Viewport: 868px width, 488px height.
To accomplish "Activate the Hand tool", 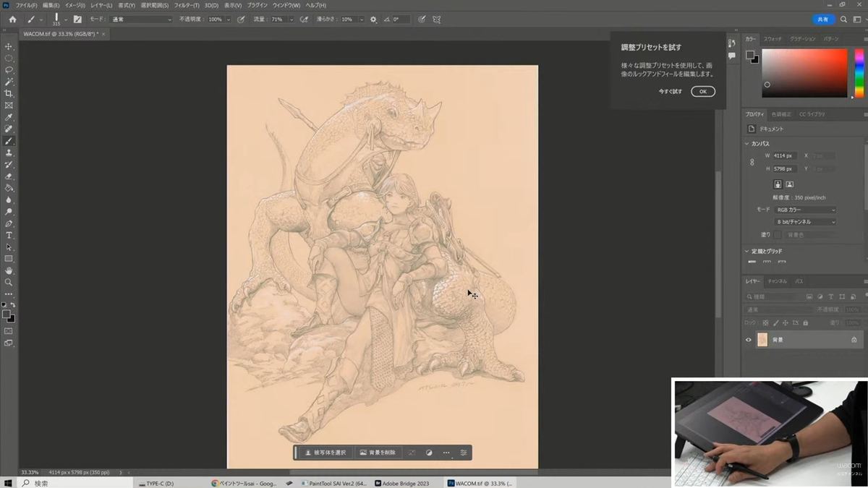I will pos(9,270).
